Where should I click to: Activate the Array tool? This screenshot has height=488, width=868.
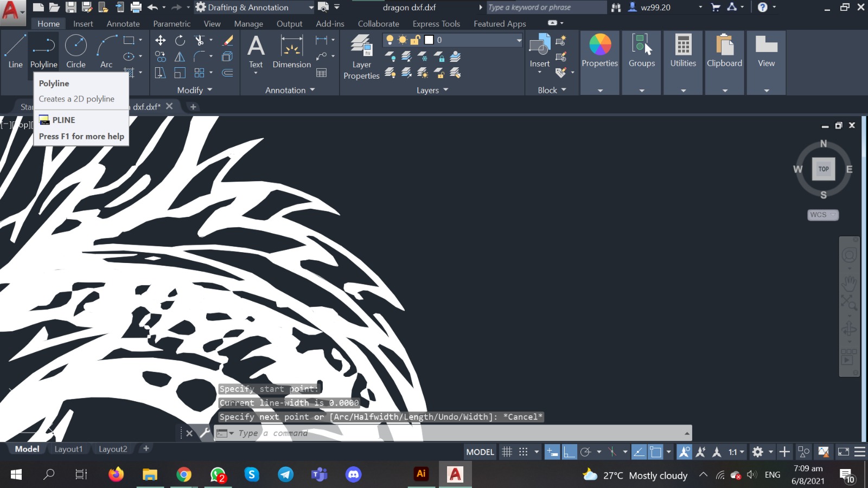[199, 73]
